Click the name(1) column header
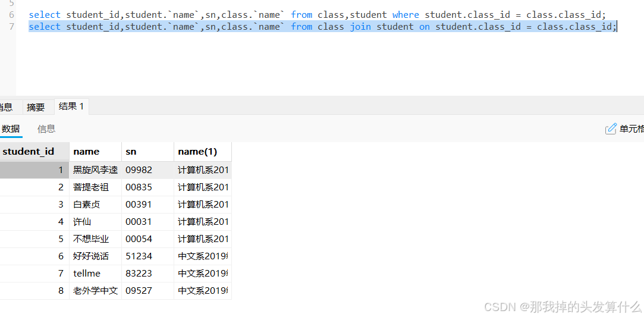Viewport: 644px width, 317px height. (203, 152)
